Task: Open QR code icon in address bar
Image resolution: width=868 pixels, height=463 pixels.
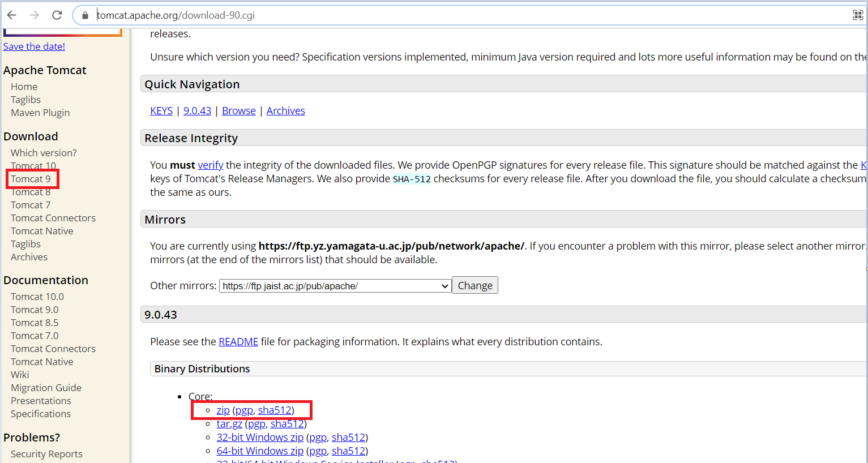Action: pyautogui.click(x=858, y=15)
